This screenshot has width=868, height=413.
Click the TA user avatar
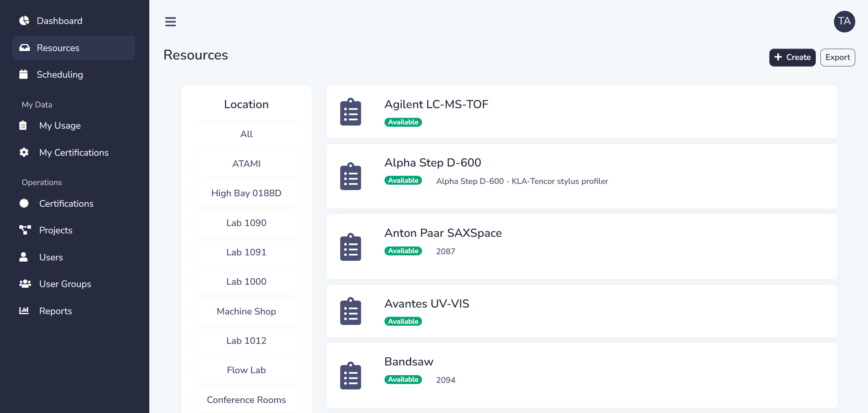844,22
